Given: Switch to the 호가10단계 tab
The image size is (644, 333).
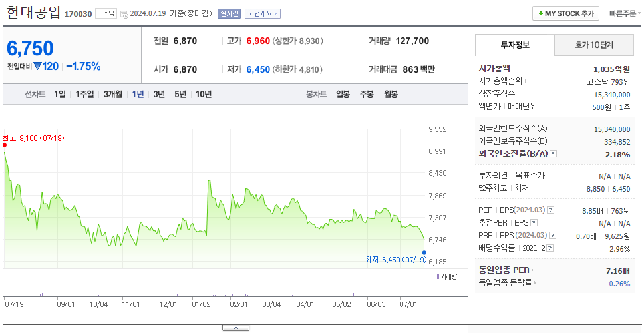Looking at the screenshot, I should 594,45.
